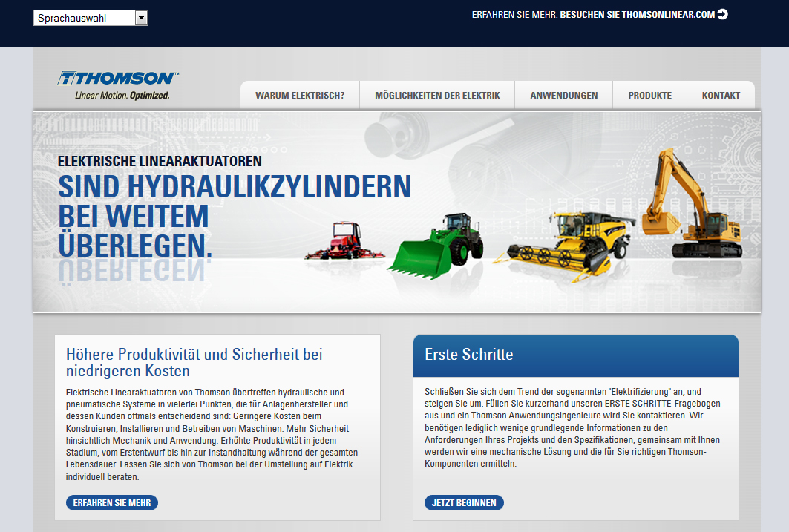The image size is (789, 532).
Task: Visit the Besuchen Sie Thomsonlinear.com link
Action: [x=637, y=14]
